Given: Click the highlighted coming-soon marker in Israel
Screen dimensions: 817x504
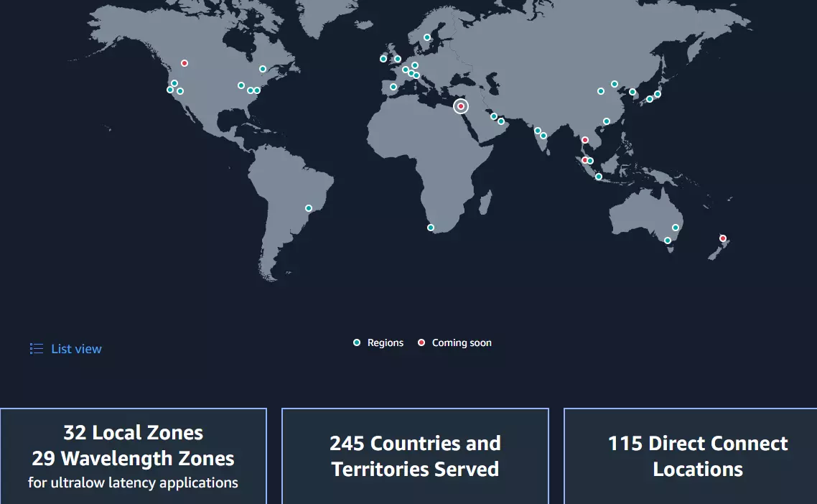Looking at the screenshot, I should [461, 107].
